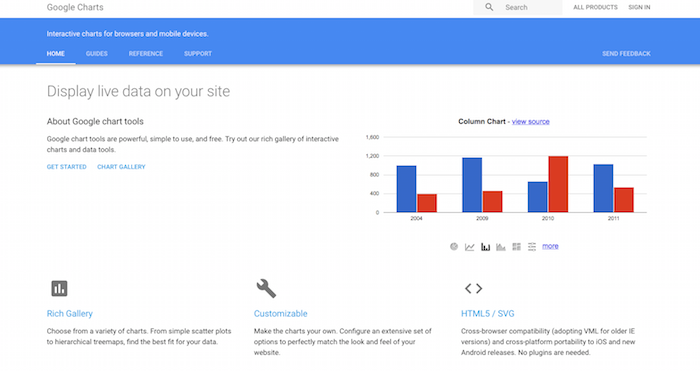
Task: Click the HTML5 code brackets icon
Action: (x=473, y=288)
